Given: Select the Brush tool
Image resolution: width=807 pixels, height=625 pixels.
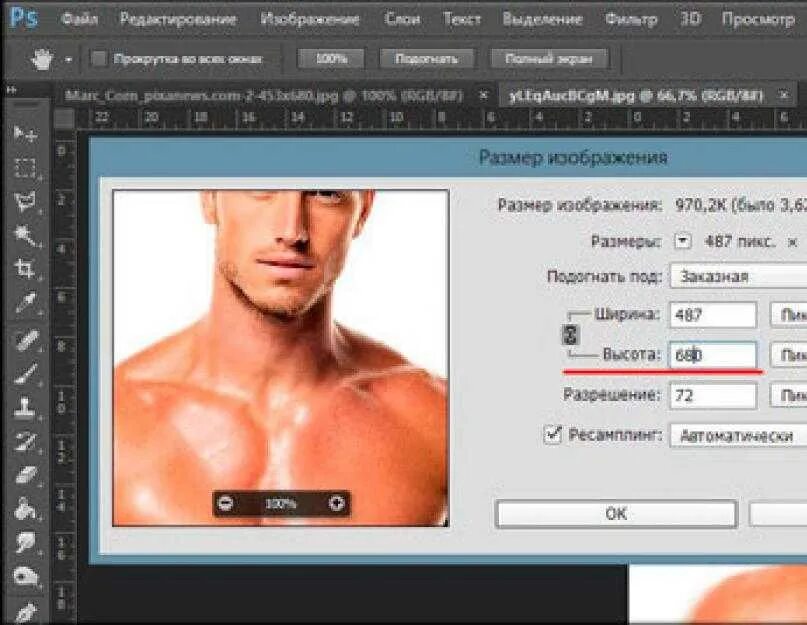Looking at the screenshot, I should pos(25,374).
